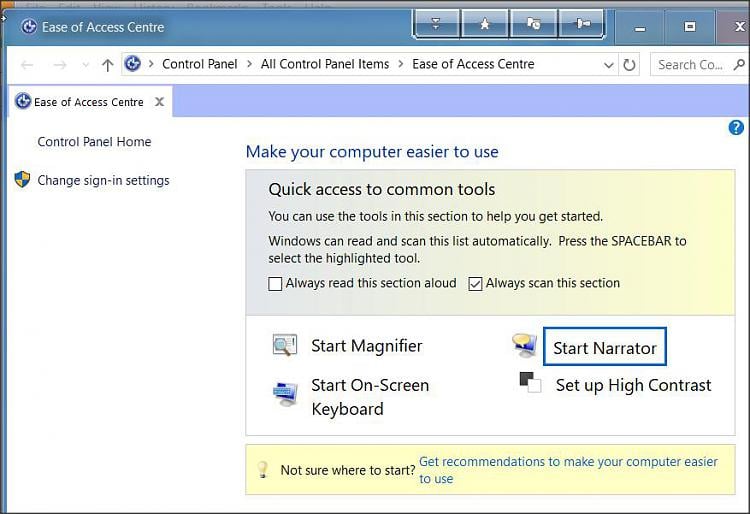The width and height of the screenshot is (750, 514).
Task: Click the address bar Ease of Access icon
Action: point(132,64)
